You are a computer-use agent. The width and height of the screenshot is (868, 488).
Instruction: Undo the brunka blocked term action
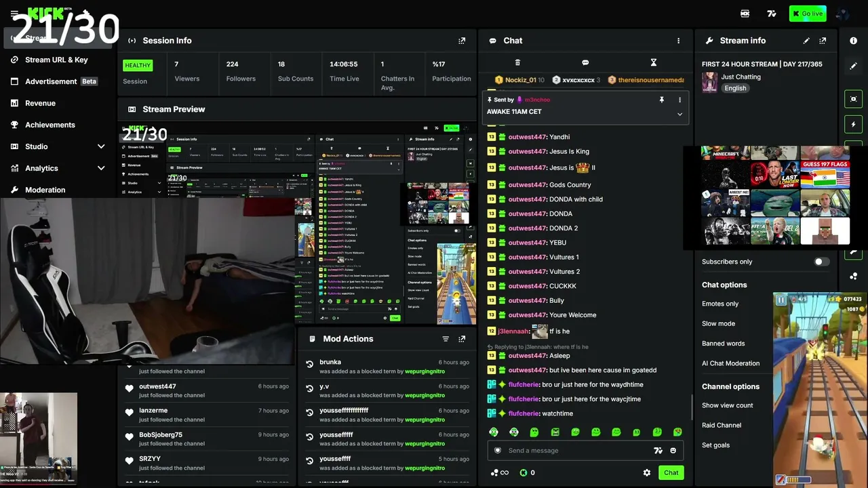point(310,364)
